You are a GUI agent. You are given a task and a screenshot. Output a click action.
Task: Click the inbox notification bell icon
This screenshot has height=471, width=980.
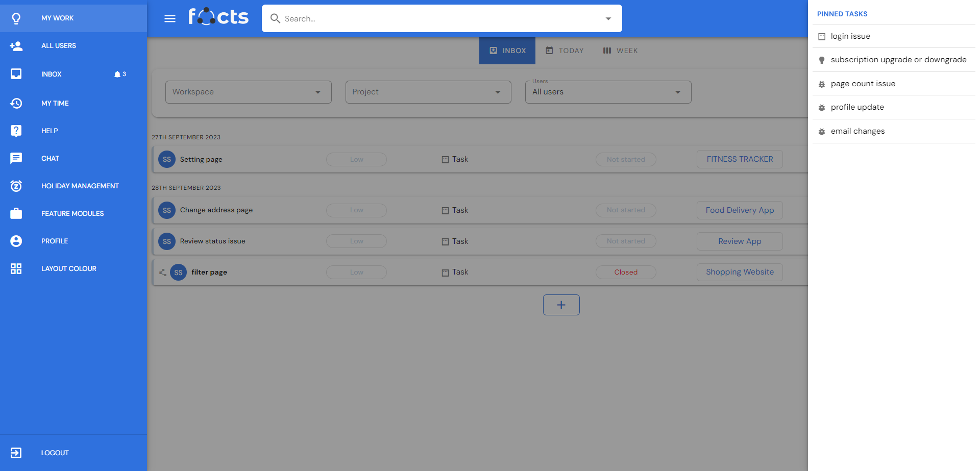coord(117,75)
